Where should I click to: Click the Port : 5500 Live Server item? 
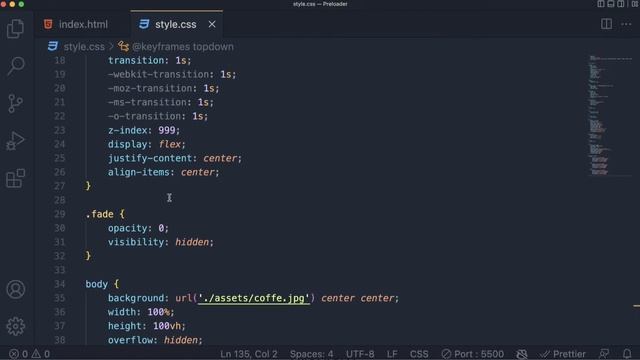(x=473, y=354)
